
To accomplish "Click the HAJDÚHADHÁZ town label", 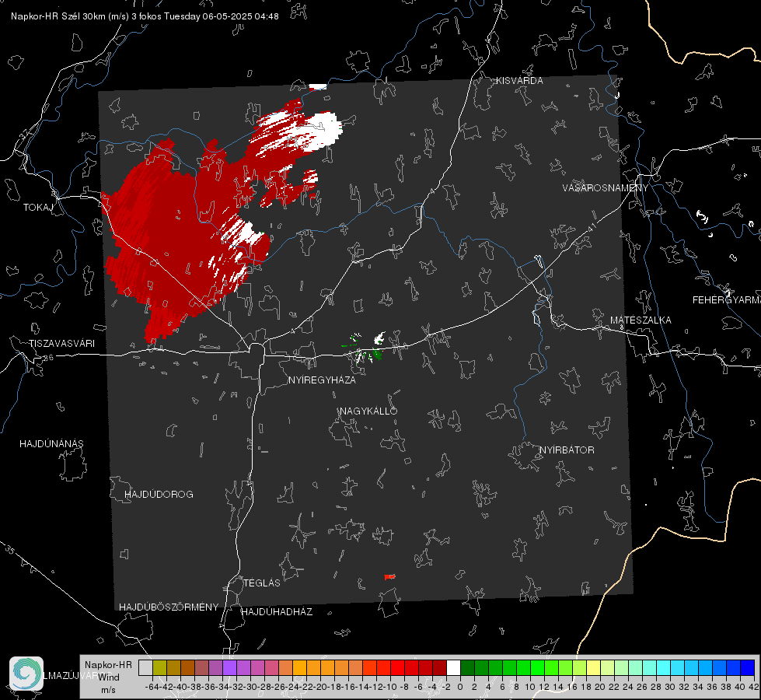I will click(x=277, y=612).
